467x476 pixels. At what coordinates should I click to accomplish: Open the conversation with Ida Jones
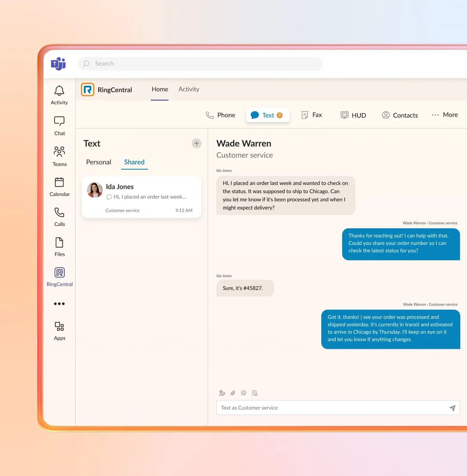[x=141, y=197]
